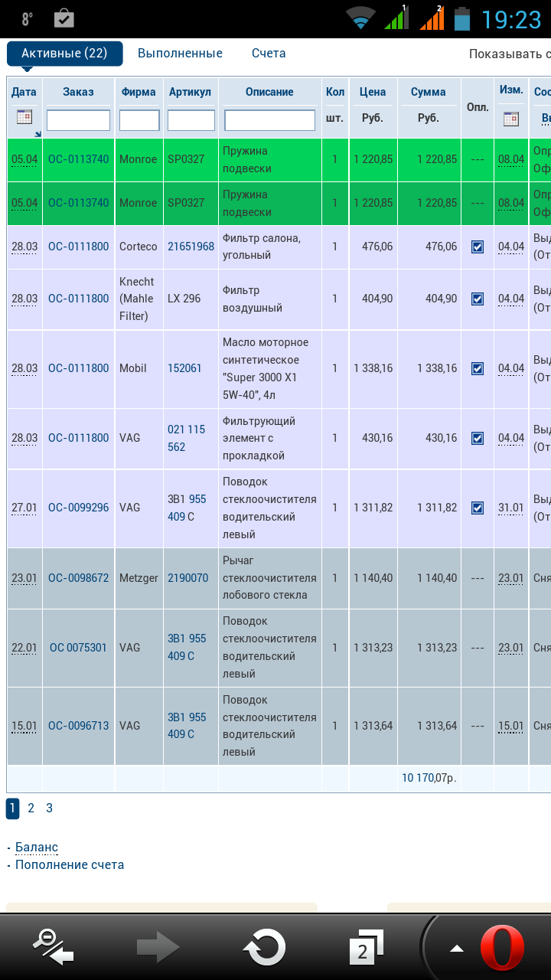Image resolution: width=551 pixels, height=980 pixels.
Task: Reload the page with refresh icon
Action: click(x=264, y=948)
